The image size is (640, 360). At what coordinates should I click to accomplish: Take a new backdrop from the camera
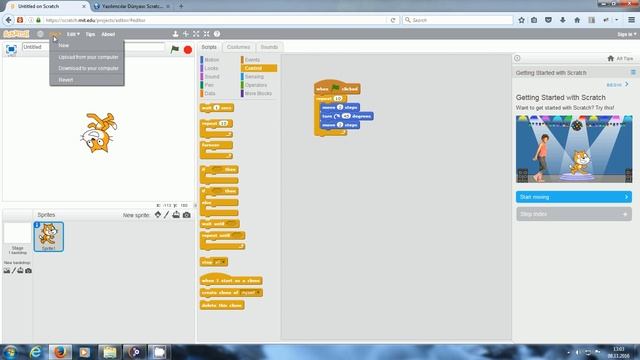28,271
